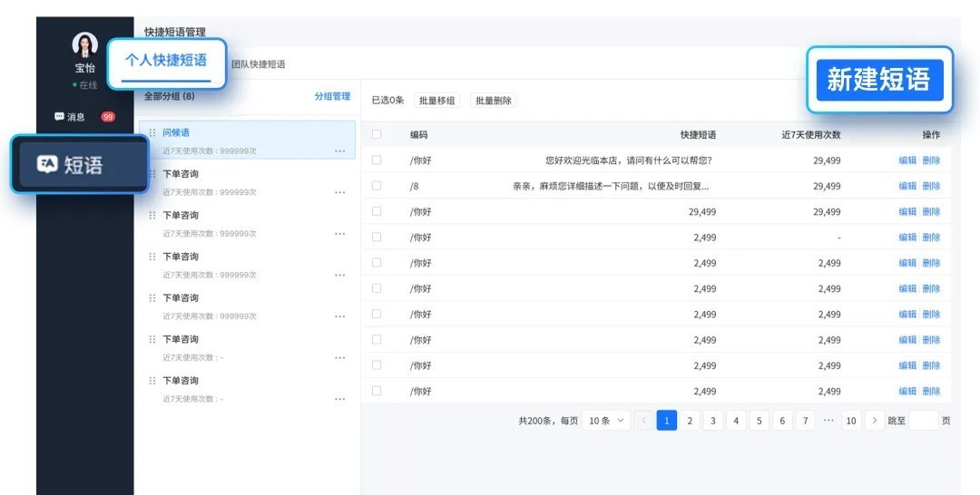The image size is (980, 495).
Task: Check the row with dash usage count
Action: click(377, 237)
